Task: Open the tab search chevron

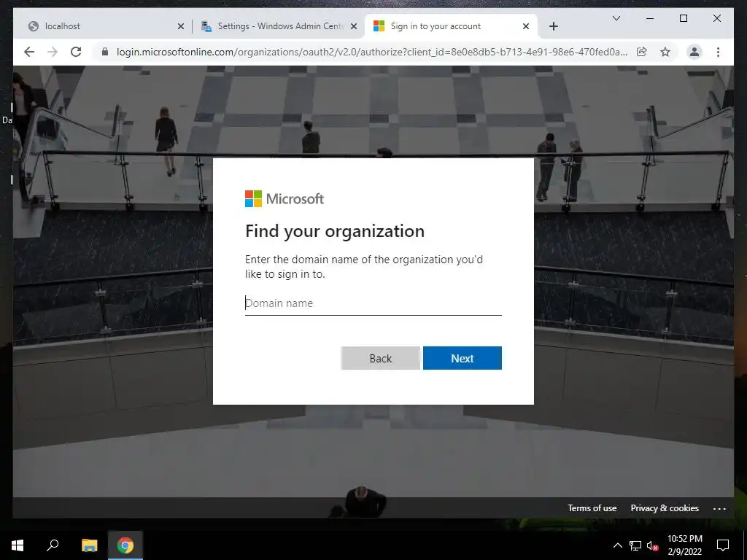Action: point(616,18)
